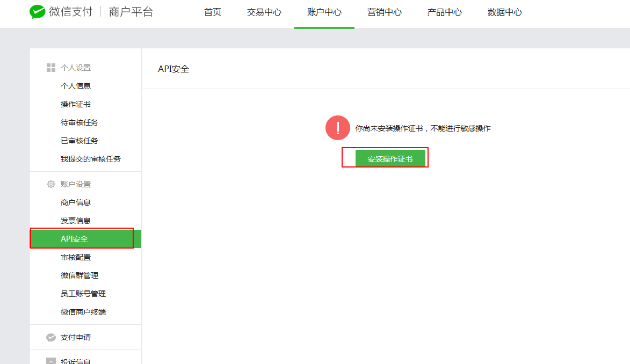Select 操作证书 in the sidebar
Image resolution: width=630 pixels, height=364 pixels.
coord(76,104)
